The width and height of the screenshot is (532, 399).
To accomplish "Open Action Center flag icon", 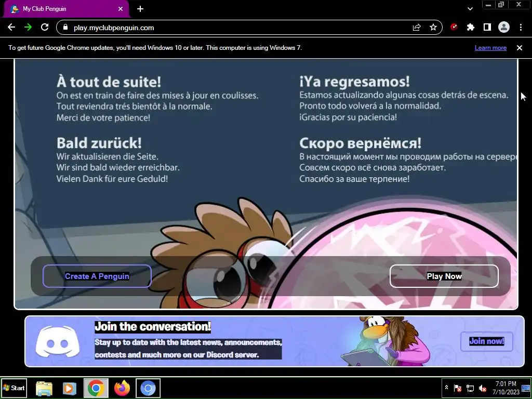I will [458, 388].
